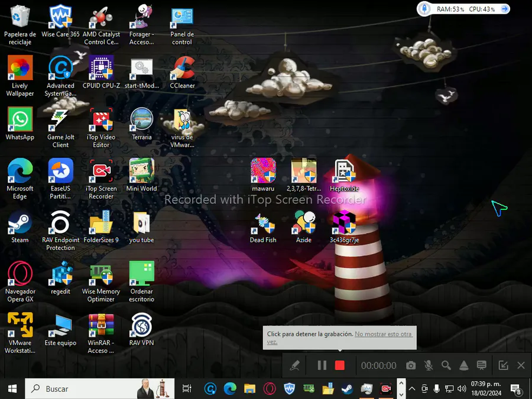
Task: Select the Azide desktop shortcut
Action: coord(304,226)
